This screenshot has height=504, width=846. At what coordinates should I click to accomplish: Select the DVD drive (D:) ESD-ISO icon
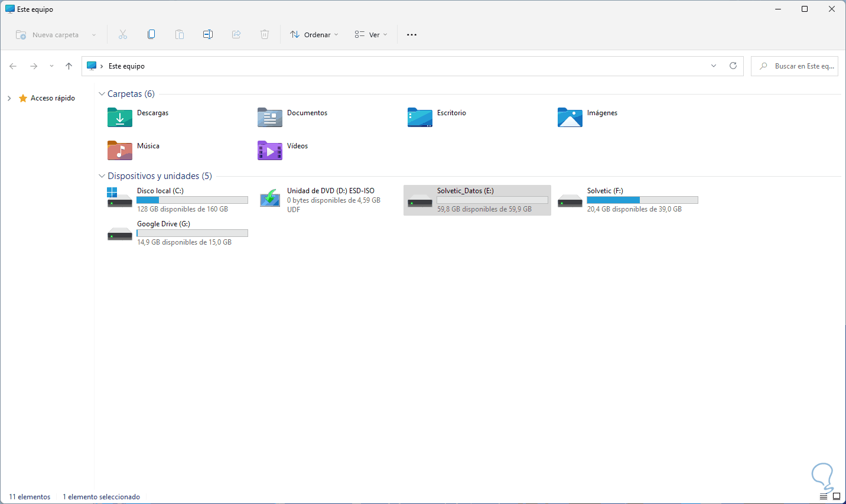coord(270,197)
